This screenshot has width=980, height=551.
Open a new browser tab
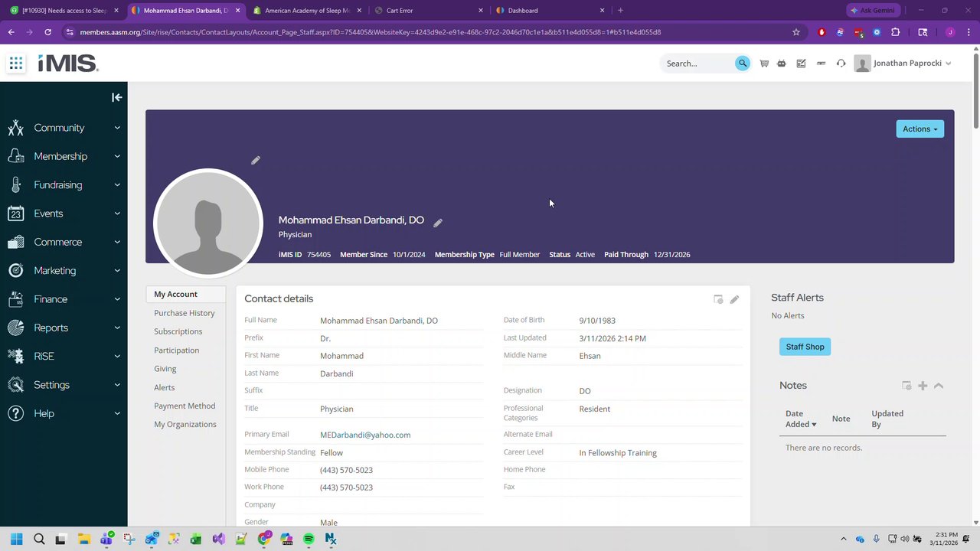tap(620, 11)
